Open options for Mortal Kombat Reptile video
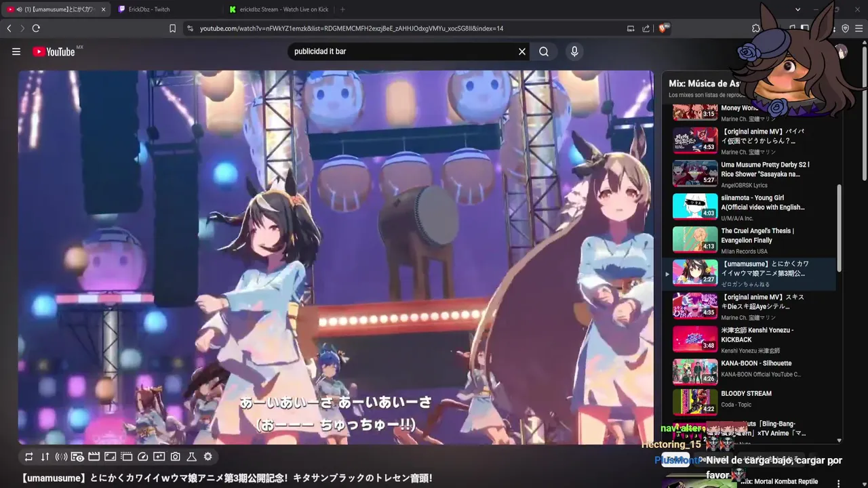The width and height of the screenshot is (868, 488). [839, 483]
